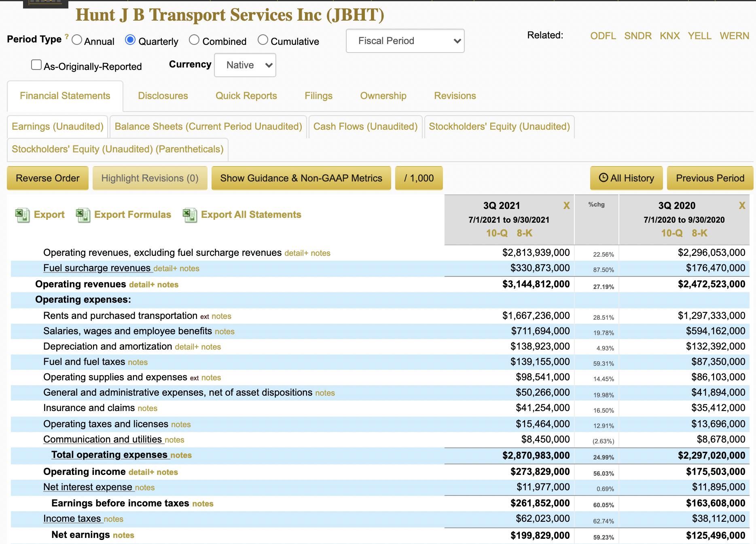Click the Period Type help question mark
The width and height of the screenshot is (756, 544).
[67, 37]
